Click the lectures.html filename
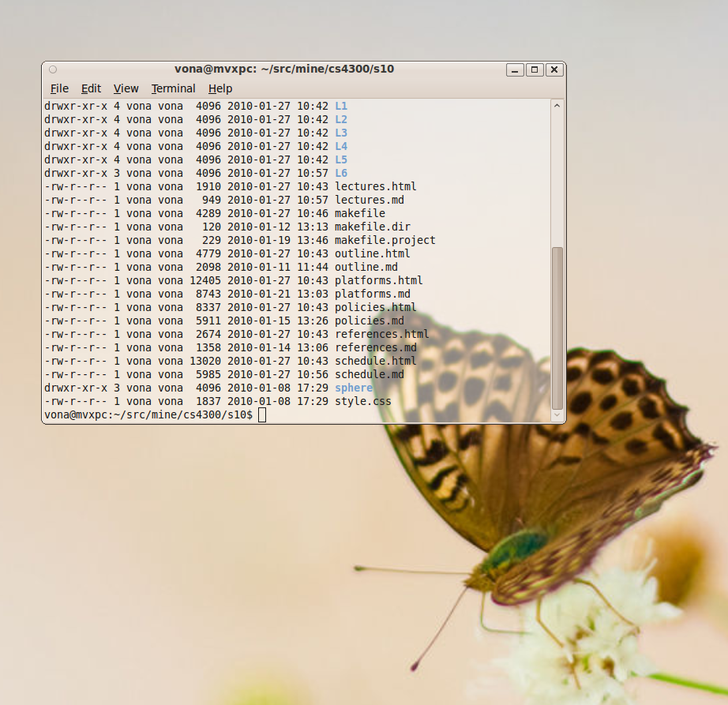728x705 pixels. [375, 186]
